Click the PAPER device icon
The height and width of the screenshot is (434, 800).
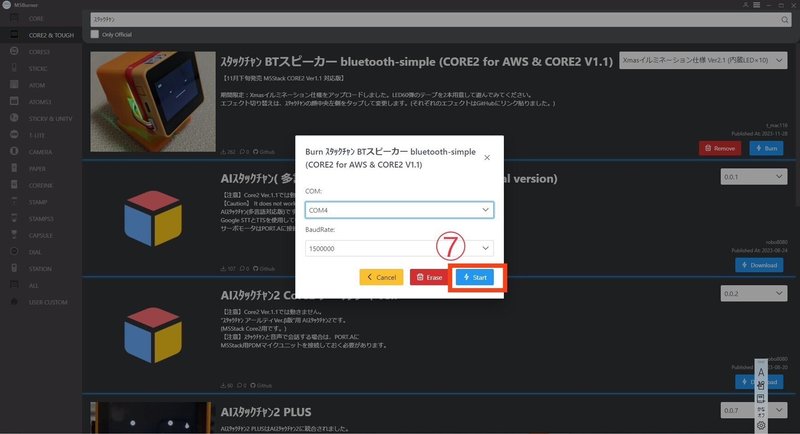point(14,168)
